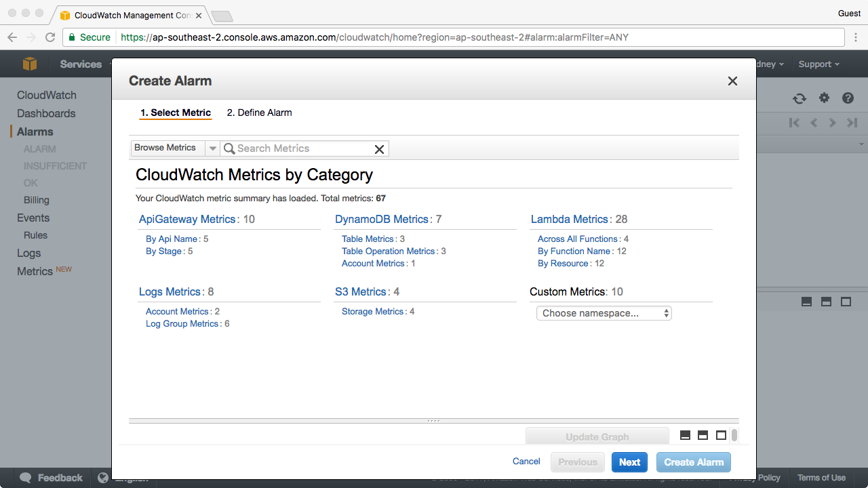This screenshot has height=488, width=868.
Task: Click the dialog vertical scrollbar
Action: tap(734, 435)
